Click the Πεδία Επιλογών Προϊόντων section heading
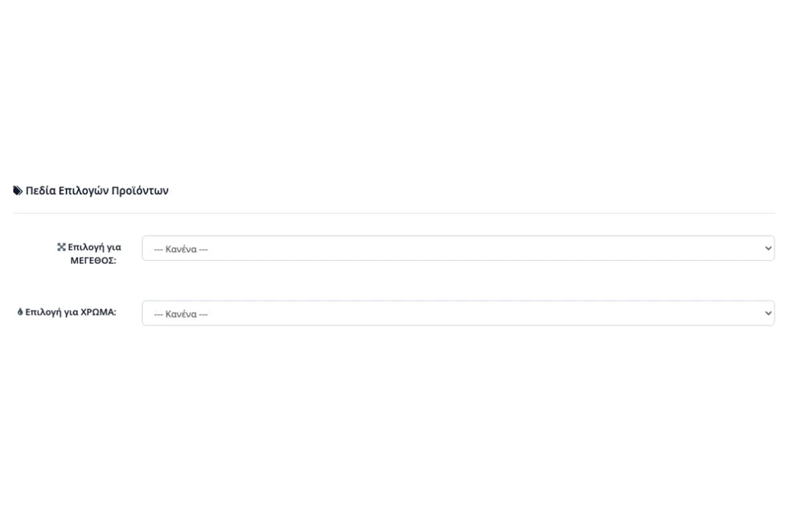This screenshot has width=798, height=532. pos(91,192)
